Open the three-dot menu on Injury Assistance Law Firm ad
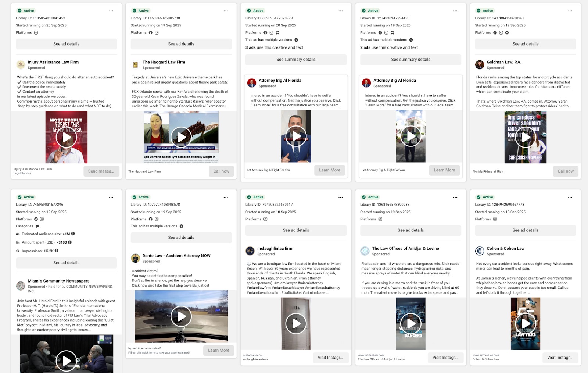588x373 pixels. 111,11
